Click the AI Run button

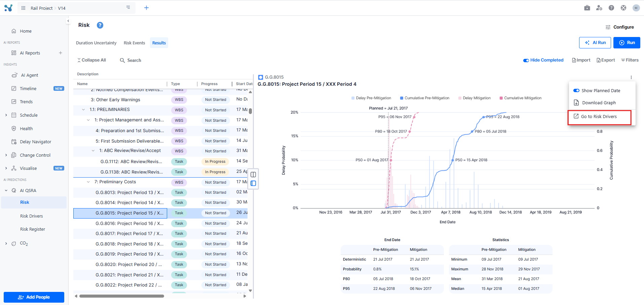click(x=595, y=43)
